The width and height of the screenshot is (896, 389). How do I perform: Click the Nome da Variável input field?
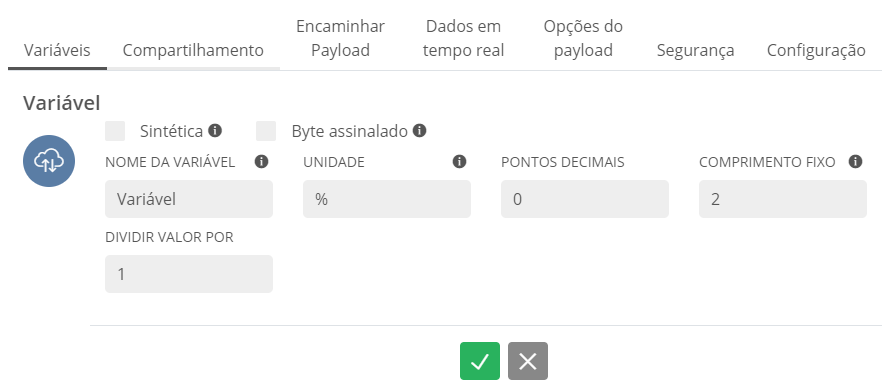click(x=189, y=199)
